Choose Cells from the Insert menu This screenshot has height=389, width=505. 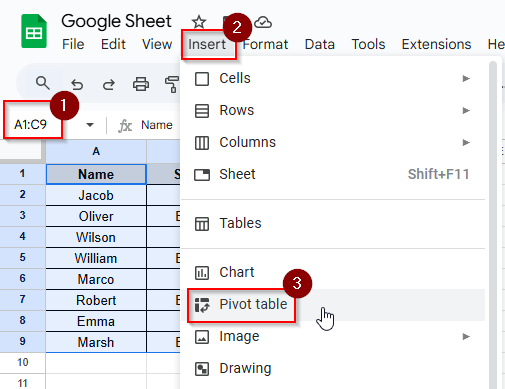(x=333, y=79)
